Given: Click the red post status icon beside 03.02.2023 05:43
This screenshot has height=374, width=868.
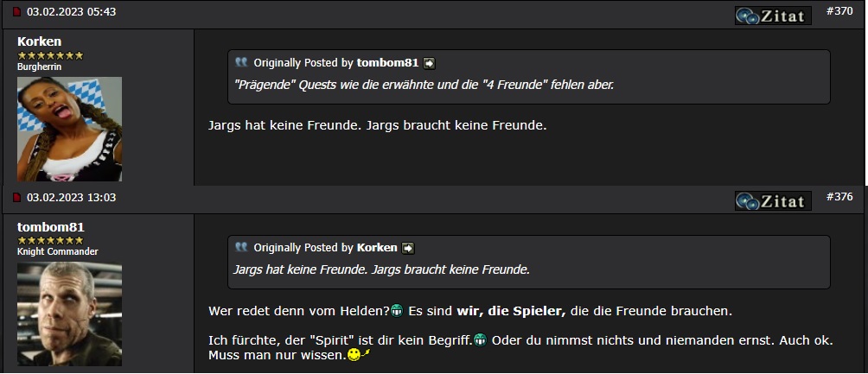Looking at the screenshot, I should (x=16, y=13).
